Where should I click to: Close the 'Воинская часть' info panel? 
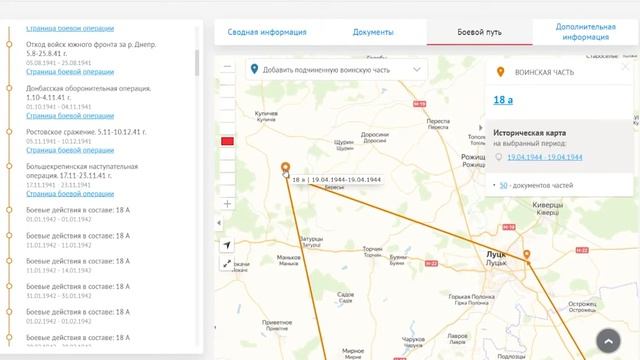pyautogui.click(x=625, y=67)
